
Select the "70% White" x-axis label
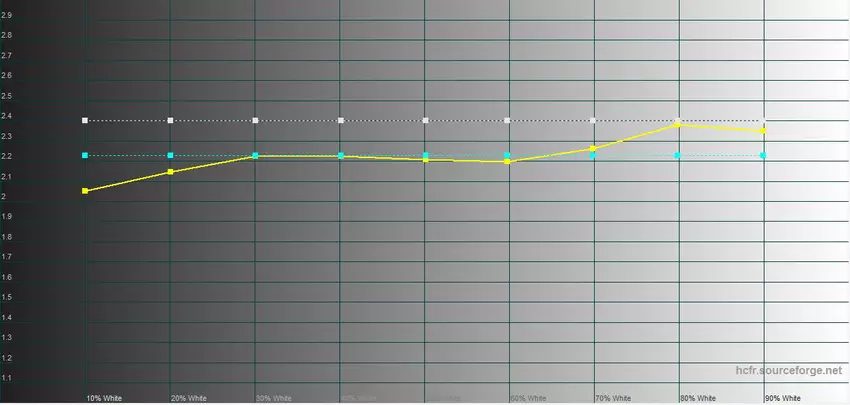click(x=612, y=397)
